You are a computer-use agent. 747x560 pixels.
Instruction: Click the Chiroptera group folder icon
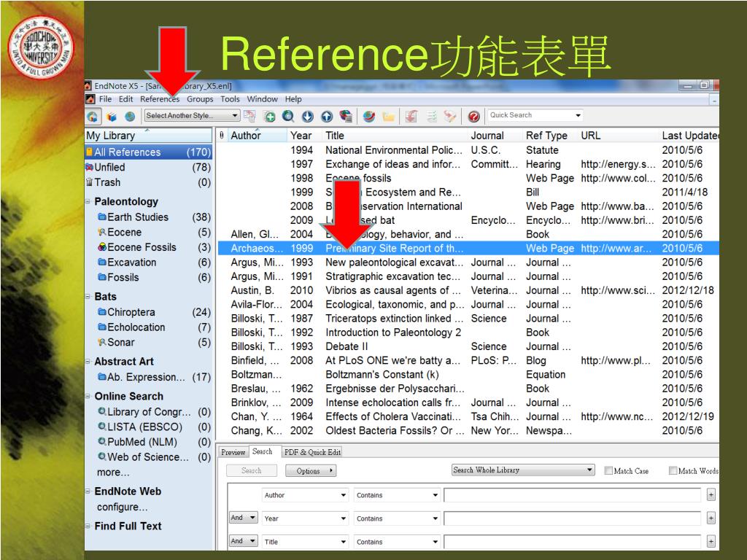[x=102, y=312]
